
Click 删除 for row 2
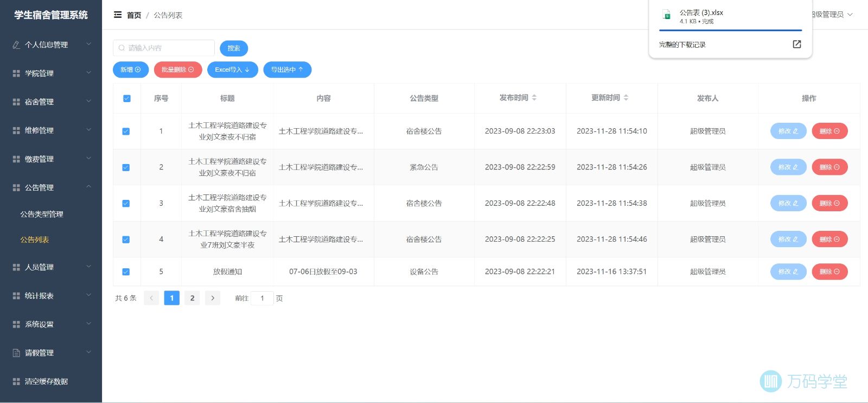coord(829,167)
